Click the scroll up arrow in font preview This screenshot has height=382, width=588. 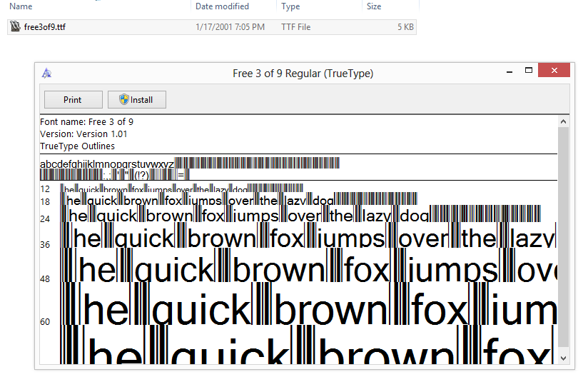[563, 121]
